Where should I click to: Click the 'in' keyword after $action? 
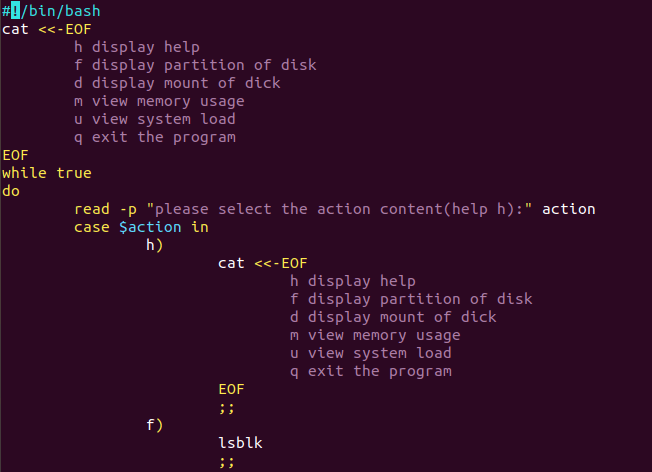tap(200, 227)
